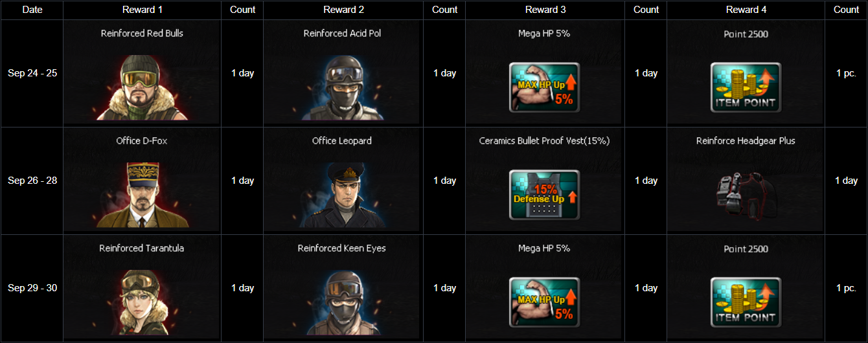
Task: Click the Mega HP 5% icon for Sep 24 - 25
Action: point(544,87)
